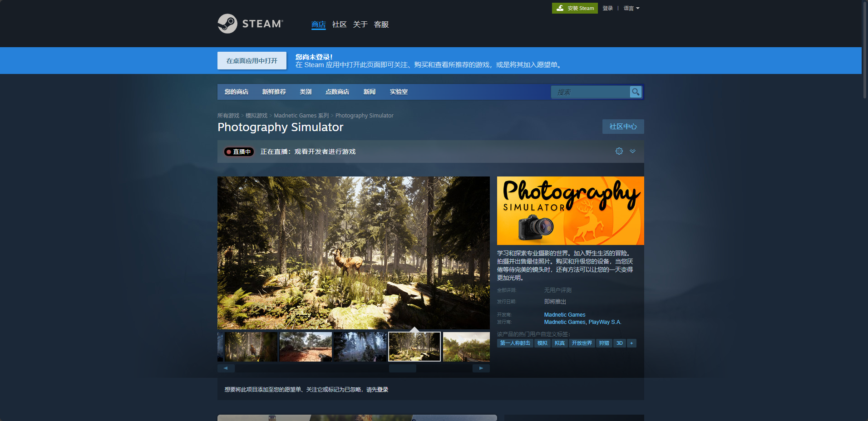The width and height of the screenshot is (868, 421).
Task: Click the 狩猎 tag
Action: click(604, 343)
